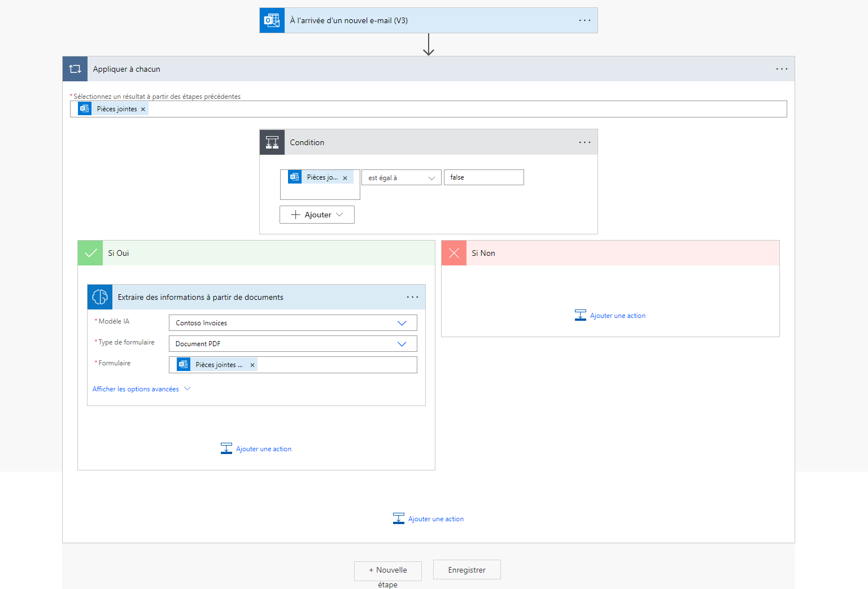Image resolution: width=868 pixels, height=589 pixels.
Task: Open the Appliquer à chacun ellipsis menu
Action: (x=782, y=69)
